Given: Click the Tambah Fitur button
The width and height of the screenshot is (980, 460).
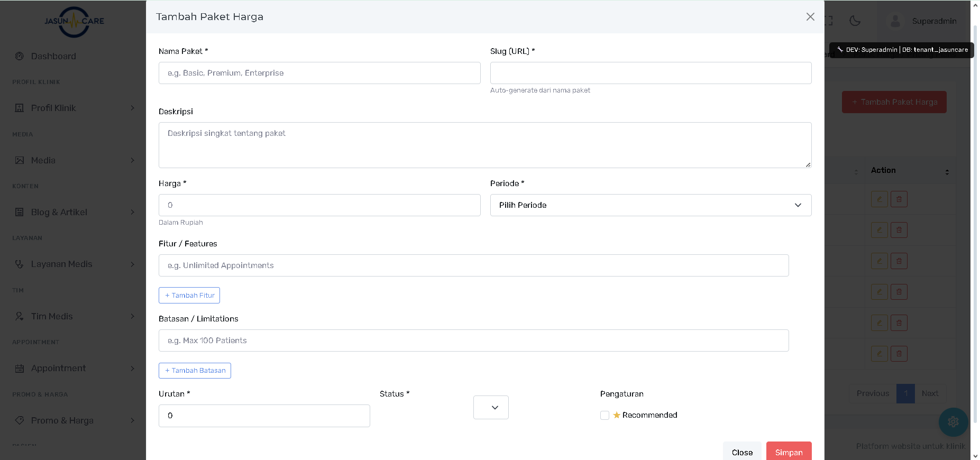Looking at the screenshot, I should [189, 296].
